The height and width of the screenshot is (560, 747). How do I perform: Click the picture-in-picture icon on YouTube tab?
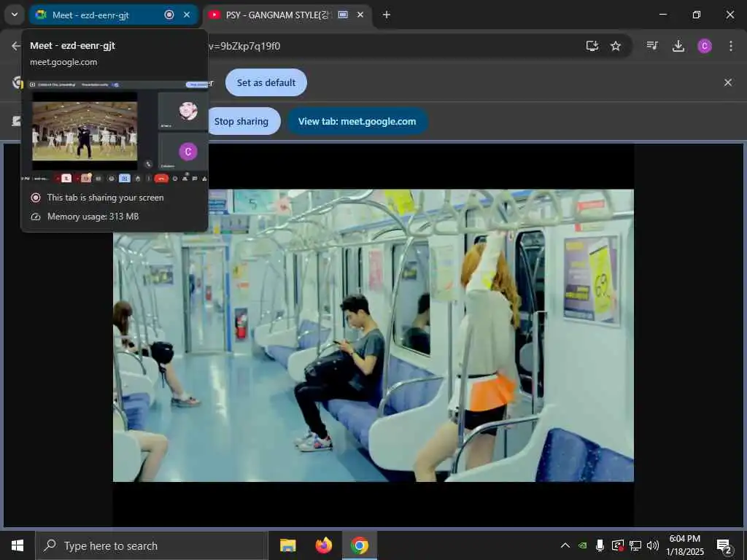coord(343,15)
